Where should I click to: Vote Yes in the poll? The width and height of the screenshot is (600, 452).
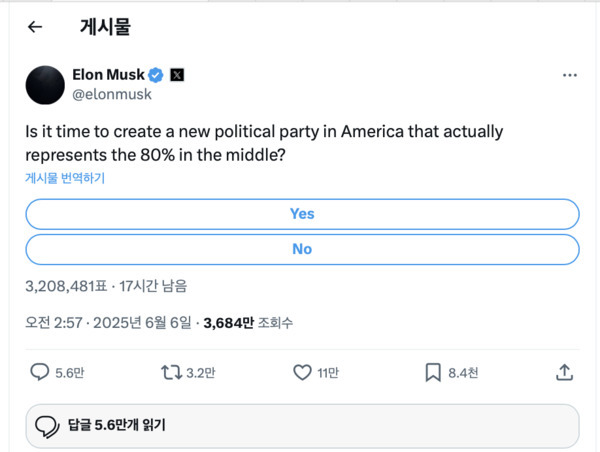point(302,214)
